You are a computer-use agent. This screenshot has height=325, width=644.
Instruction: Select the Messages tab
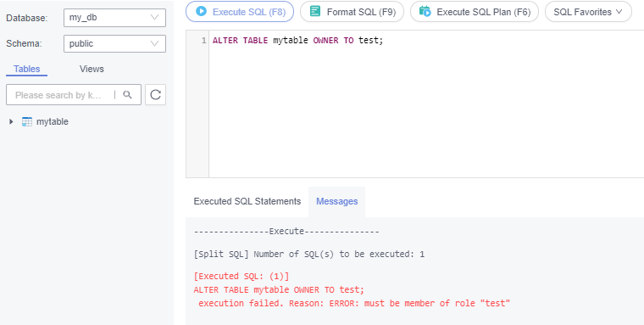[x=336, y=202]
